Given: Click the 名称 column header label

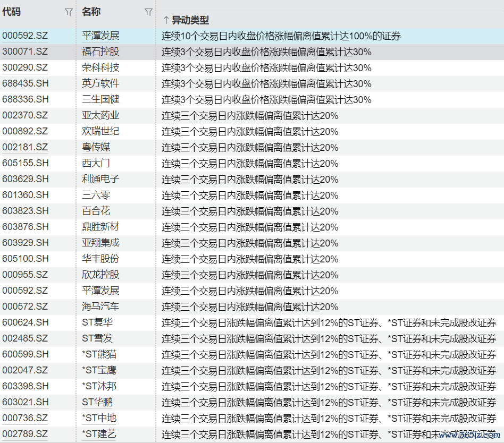Looking at the screenshot, I should tap(91, 12).
